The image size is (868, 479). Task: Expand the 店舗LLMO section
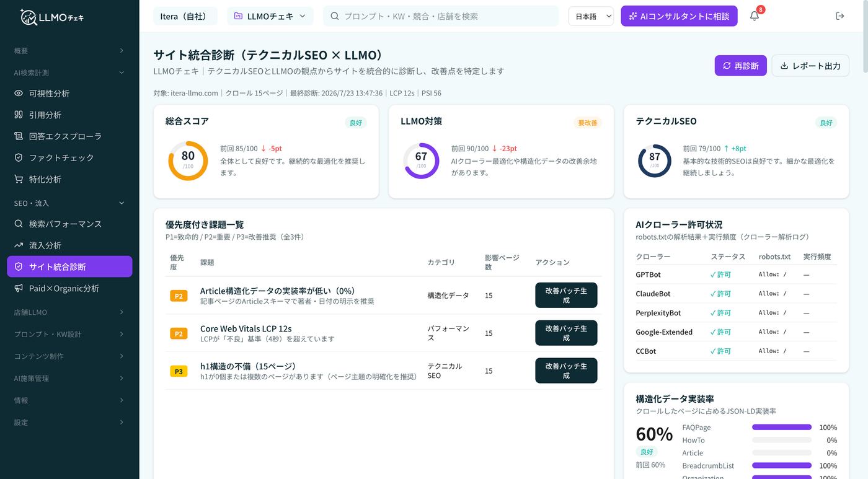tap(69, 312)
